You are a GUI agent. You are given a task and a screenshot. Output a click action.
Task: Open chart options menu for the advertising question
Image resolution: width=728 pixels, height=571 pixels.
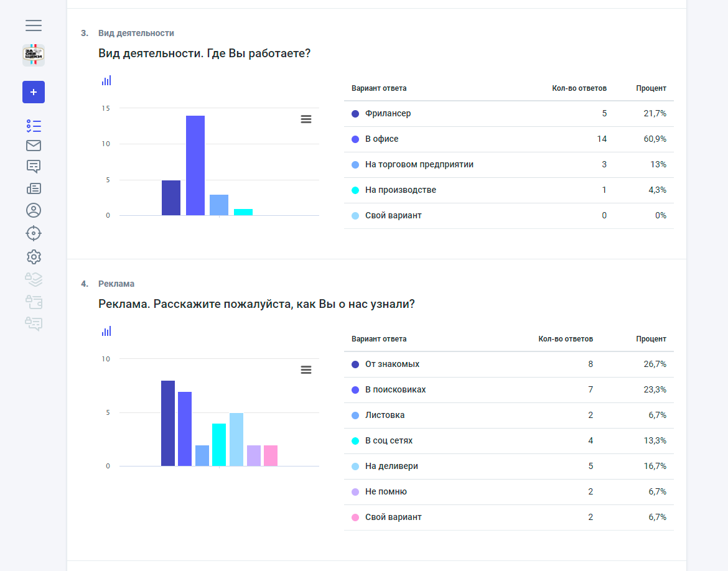[x=306, y=369]
